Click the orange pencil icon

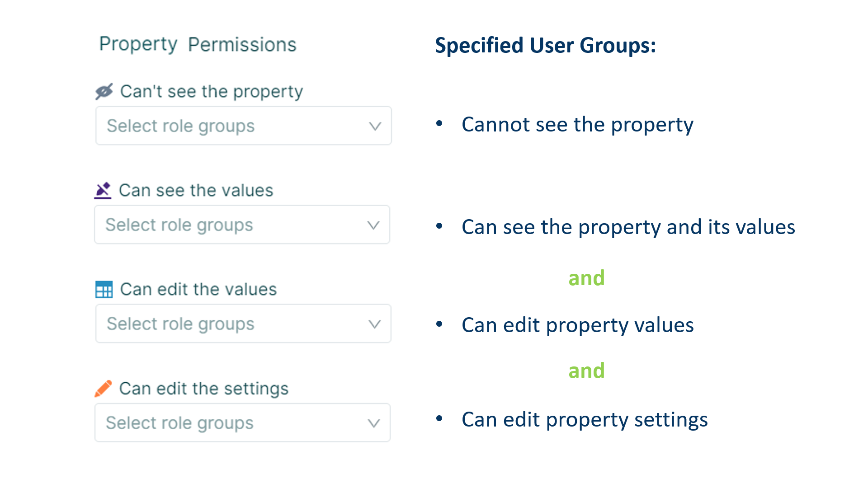103,389
